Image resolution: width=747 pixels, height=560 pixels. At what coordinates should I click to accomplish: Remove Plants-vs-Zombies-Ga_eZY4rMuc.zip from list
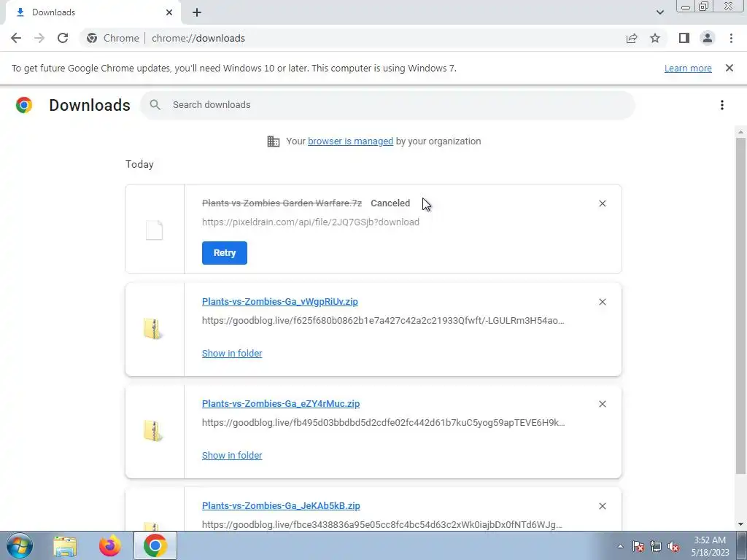(x=602, y=404)
